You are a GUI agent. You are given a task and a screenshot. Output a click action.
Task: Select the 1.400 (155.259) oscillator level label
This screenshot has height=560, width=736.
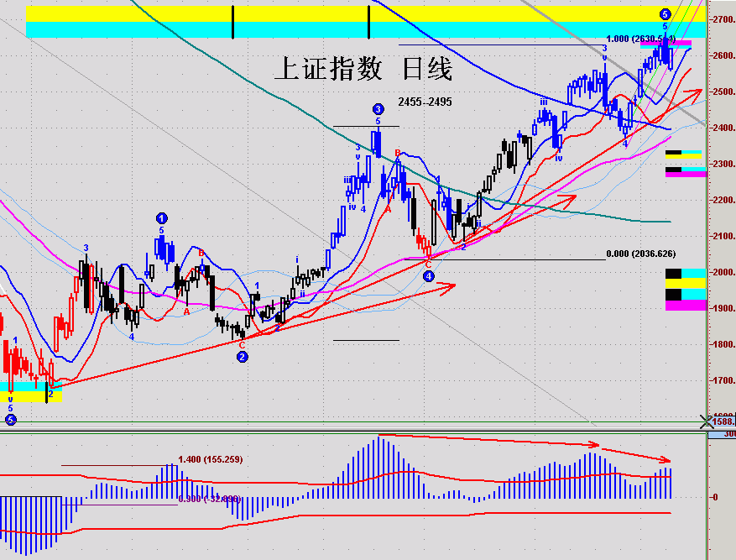pyautogui.click(x=210, y=459)
